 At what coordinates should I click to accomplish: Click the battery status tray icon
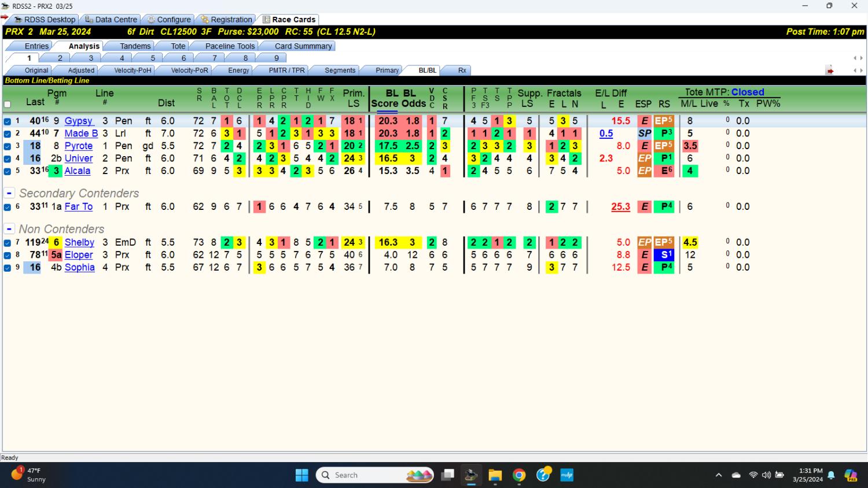click(779, 475)
